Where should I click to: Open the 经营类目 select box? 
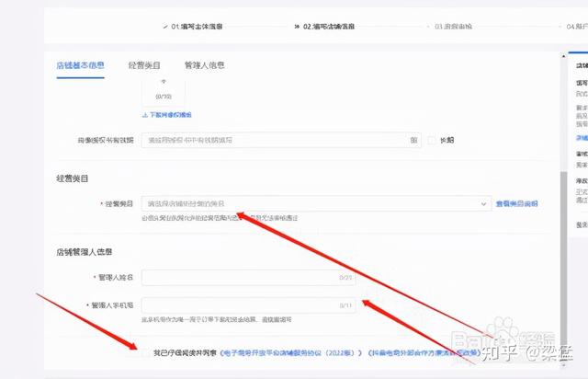312,204
